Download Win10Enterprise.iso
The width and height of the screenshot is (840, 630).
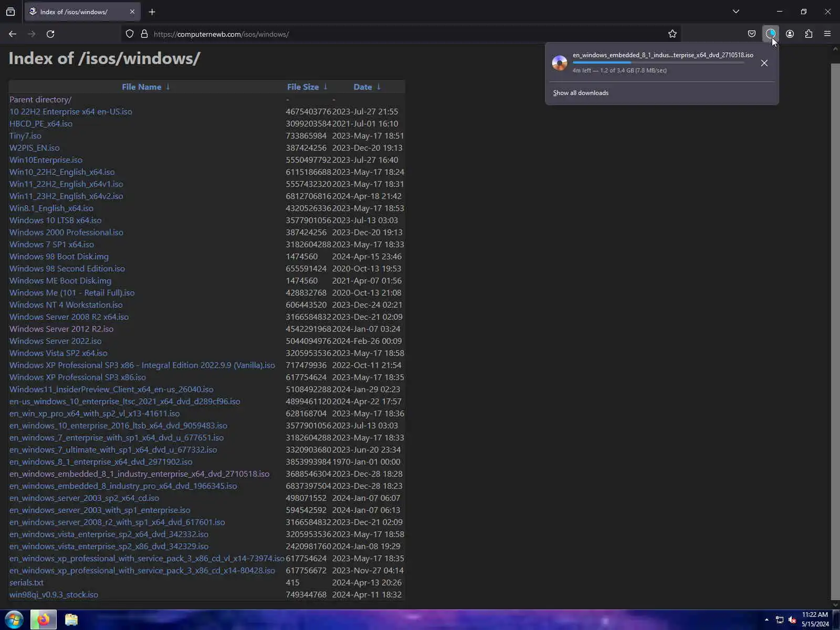(46, 160)
